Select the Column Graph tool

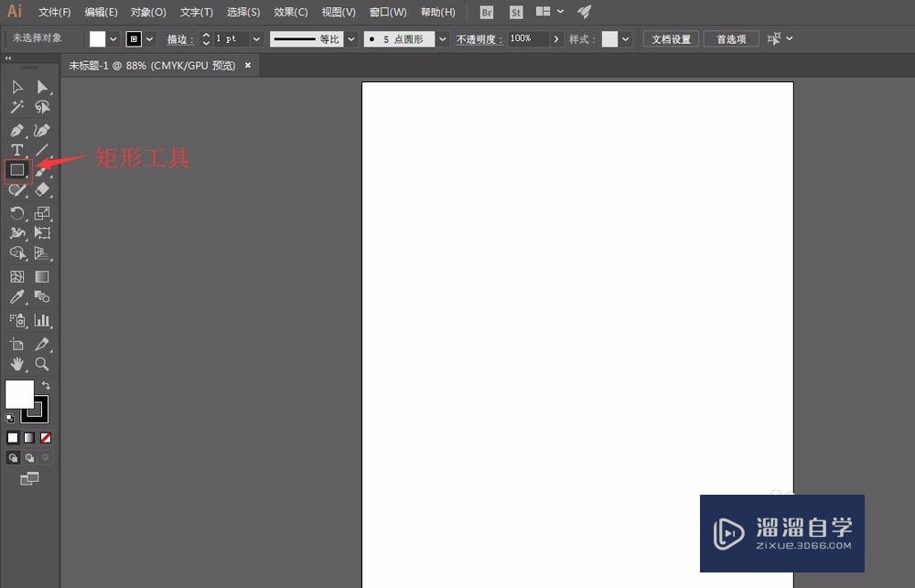(x=42, y=320)
